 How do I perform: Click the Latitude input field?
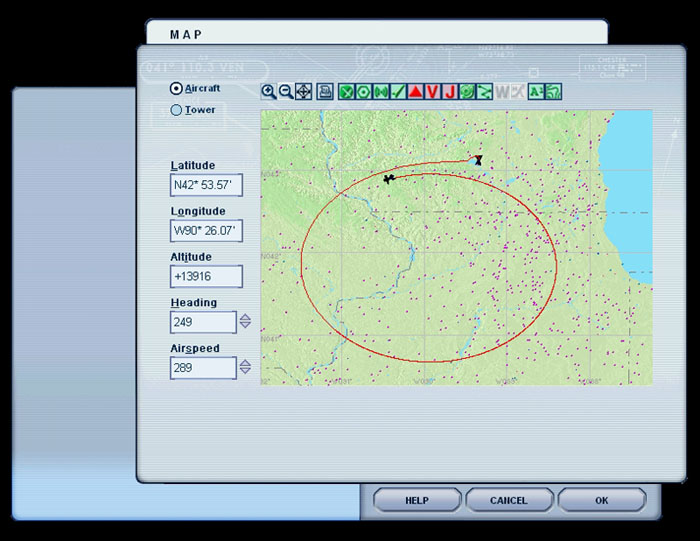(x=206, y=185)
